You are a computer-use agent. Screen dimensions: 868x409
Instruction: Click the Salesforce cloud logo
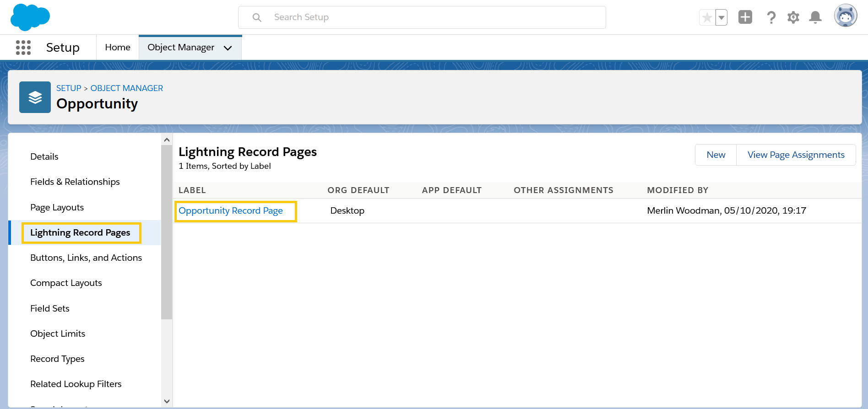[30, 17]
